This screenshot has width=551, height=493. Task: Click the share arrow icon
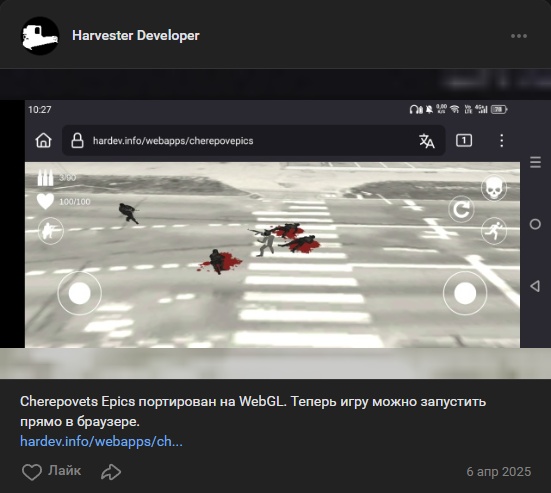coord(111,472)
